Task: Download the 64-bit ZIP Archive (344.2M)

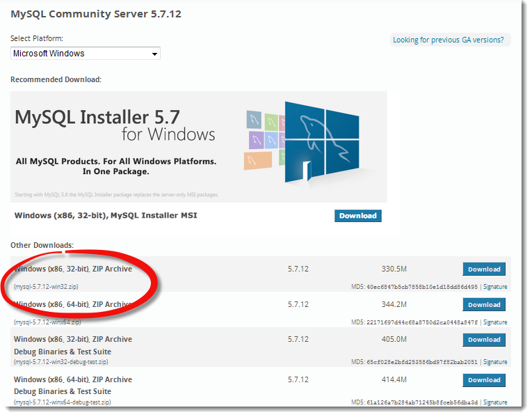Action: click(484, 305)
